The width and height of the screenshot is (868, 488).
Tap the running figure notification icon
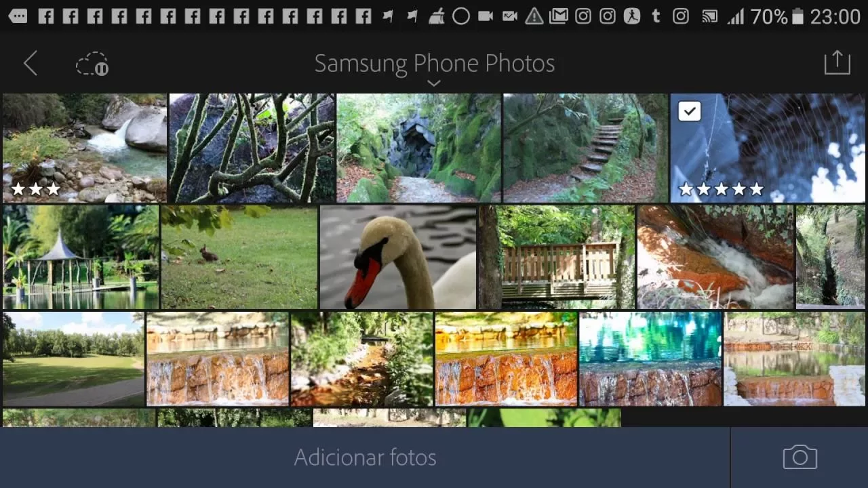pos(631,16)
